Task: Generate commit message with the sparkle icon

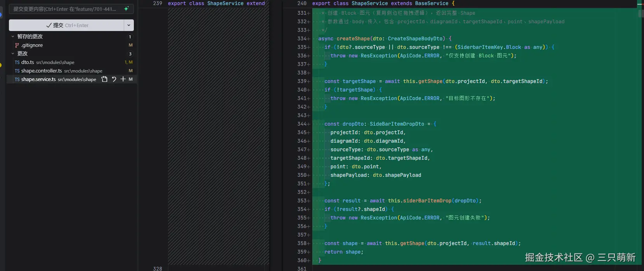Action: pyautogui.click(x=126, y=9)
